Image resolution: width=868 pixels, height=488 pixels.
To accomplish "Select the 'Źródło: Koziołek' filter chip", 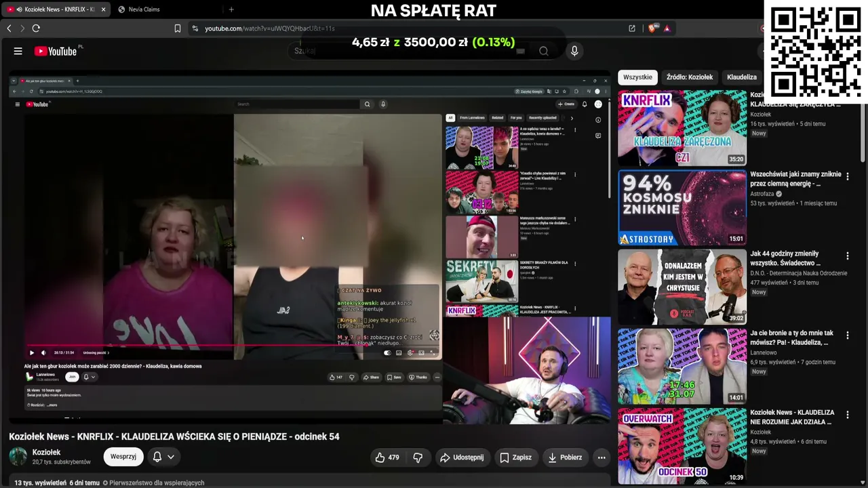I will click(x=690, y=77).
